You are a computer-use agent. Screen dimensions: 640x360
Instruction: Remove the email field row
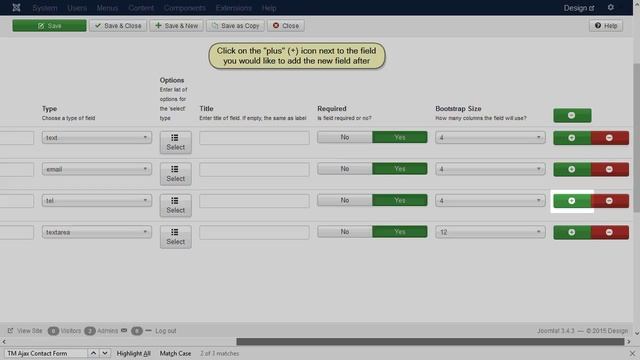(609, 169)
